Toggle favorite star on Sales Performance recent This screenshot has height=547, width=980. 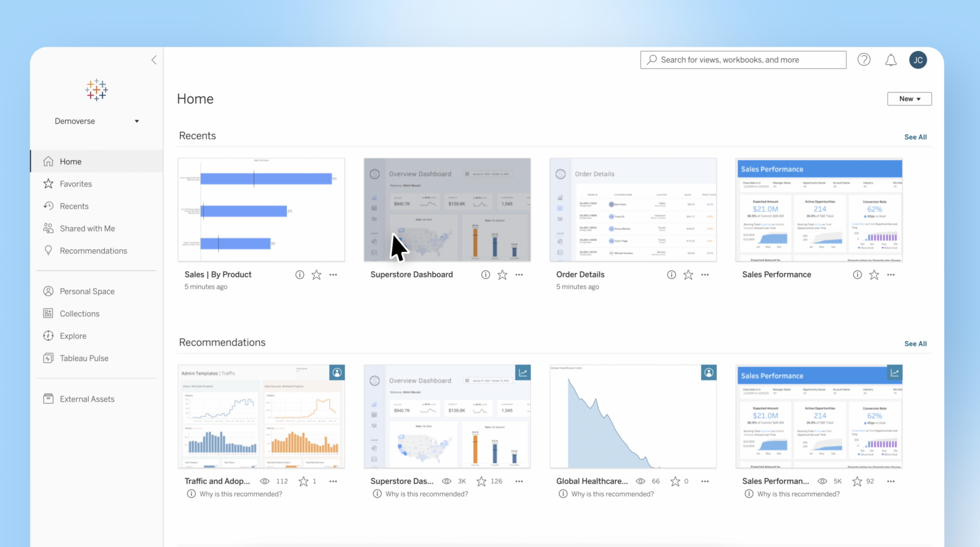pyautogui.click(x=874, y=274)
